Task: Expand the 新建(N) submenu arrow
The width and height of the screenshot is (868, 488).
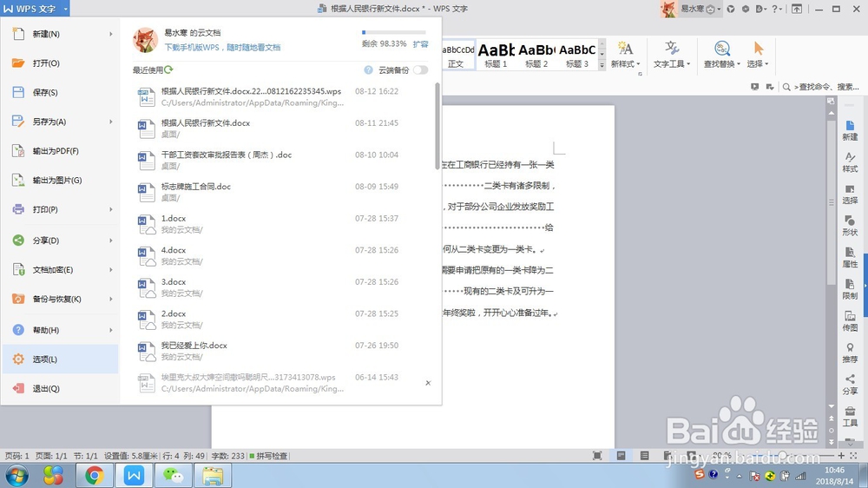Action: tap(111, 35)
